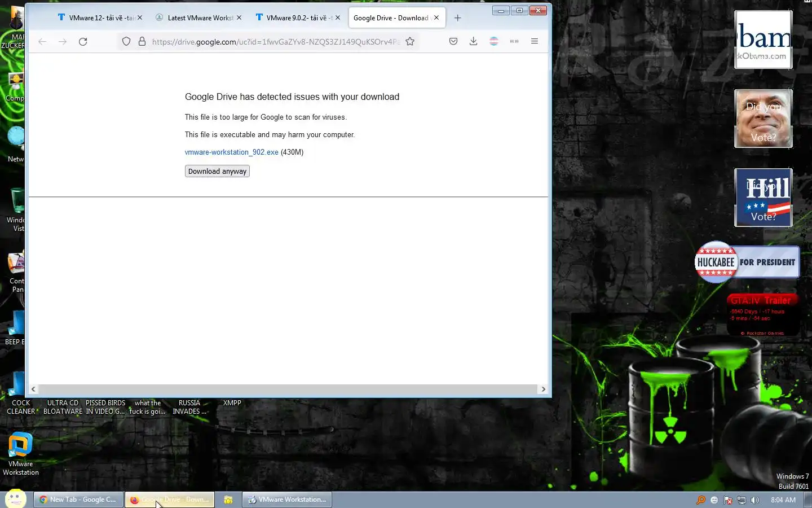This screenshot has width=812, height=508.
Task: Select the 'what the fuck is goi...' item
Action: click(148, 407)
